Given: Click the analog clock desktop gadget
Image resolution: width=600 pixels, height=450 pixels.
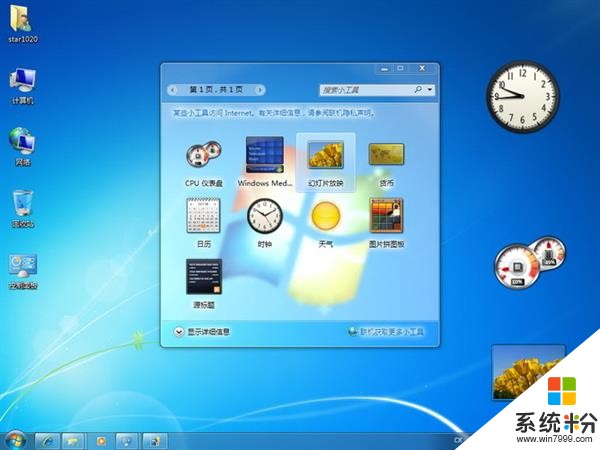Looking at the screenshot, I should tap(522, 96).
